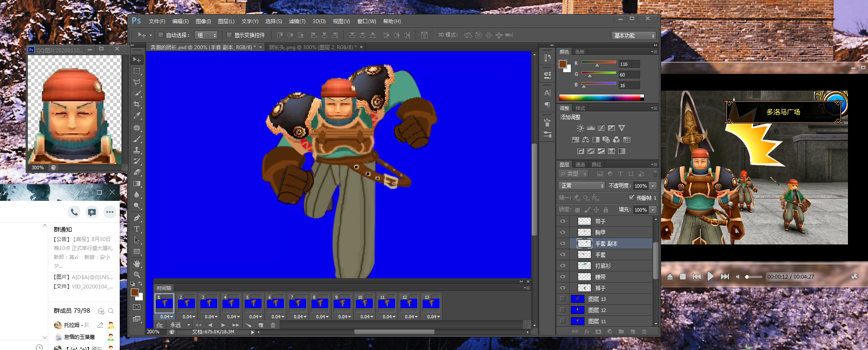Stop the video in the media player

point(683,276)
